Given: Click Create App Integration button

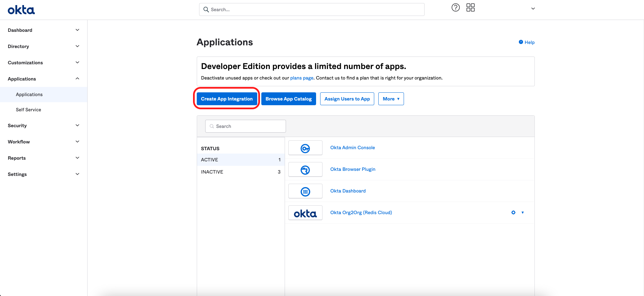Looking at the screenshot, I should (x=226, y=99).
